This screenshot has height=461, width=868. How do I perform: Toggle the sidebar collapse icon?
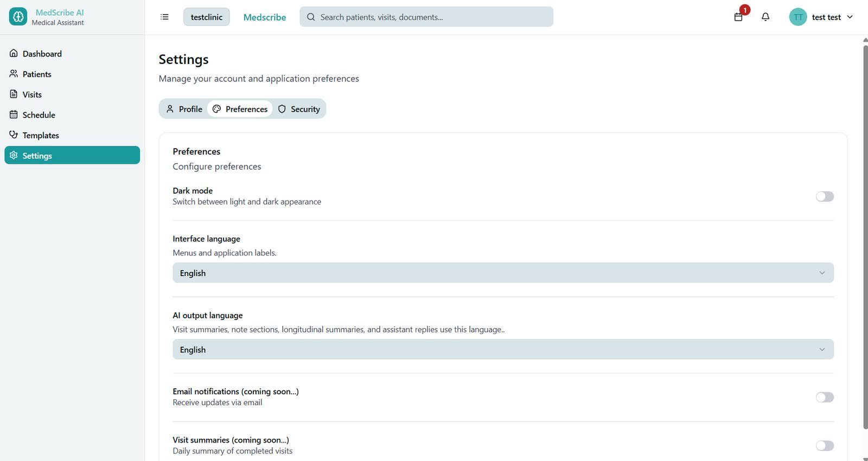(x=164, y=17)
